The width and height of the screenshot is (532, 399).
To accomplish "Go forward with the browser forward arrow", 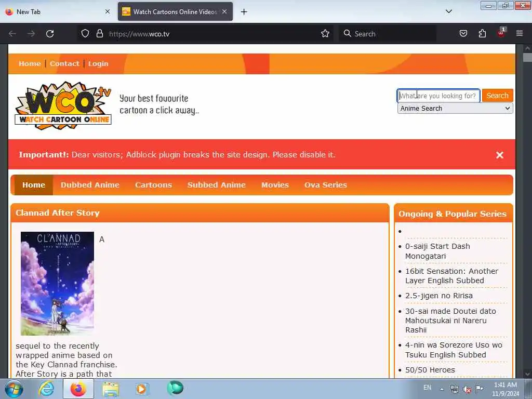I will point(31,34).
